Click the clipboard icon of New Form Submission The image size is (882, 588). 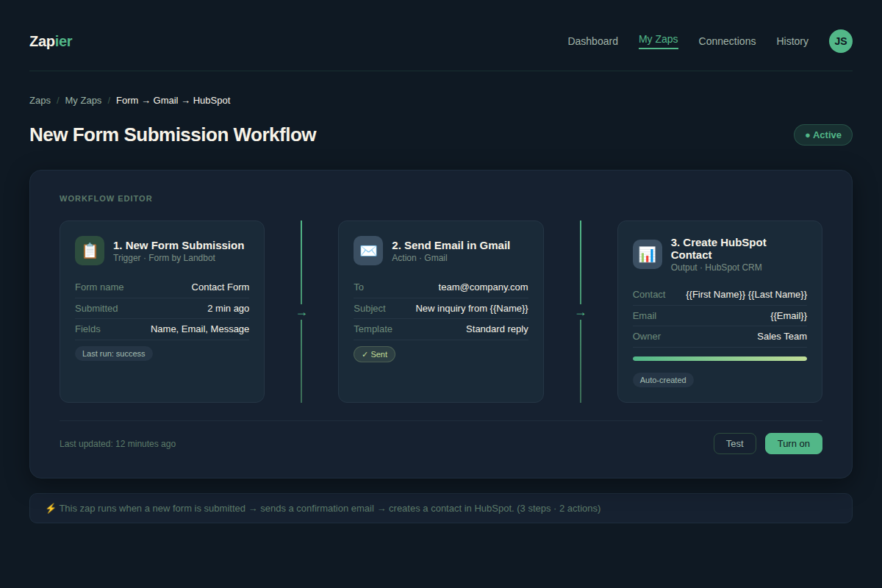[90, 251]
